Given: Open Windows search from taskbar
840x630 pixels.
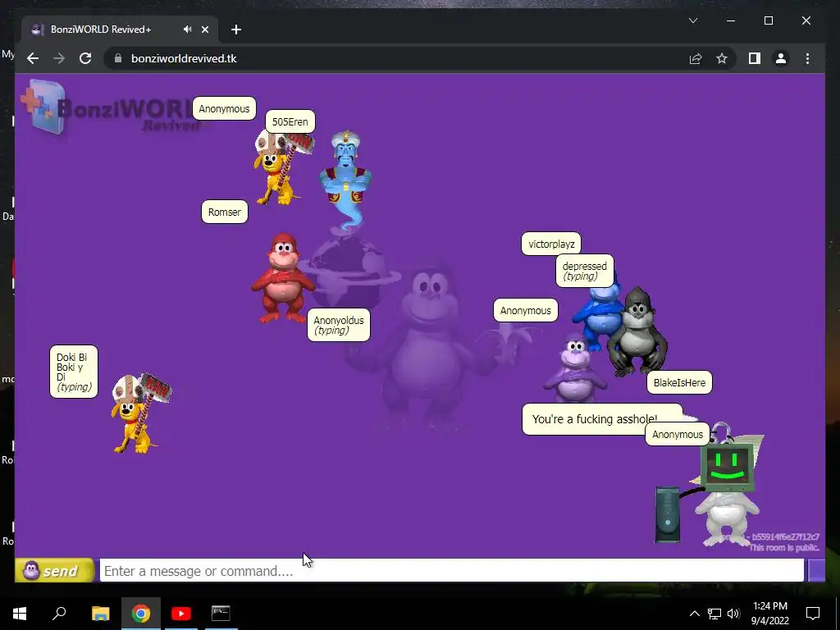Looking at the screenshot, I should 59,614.
